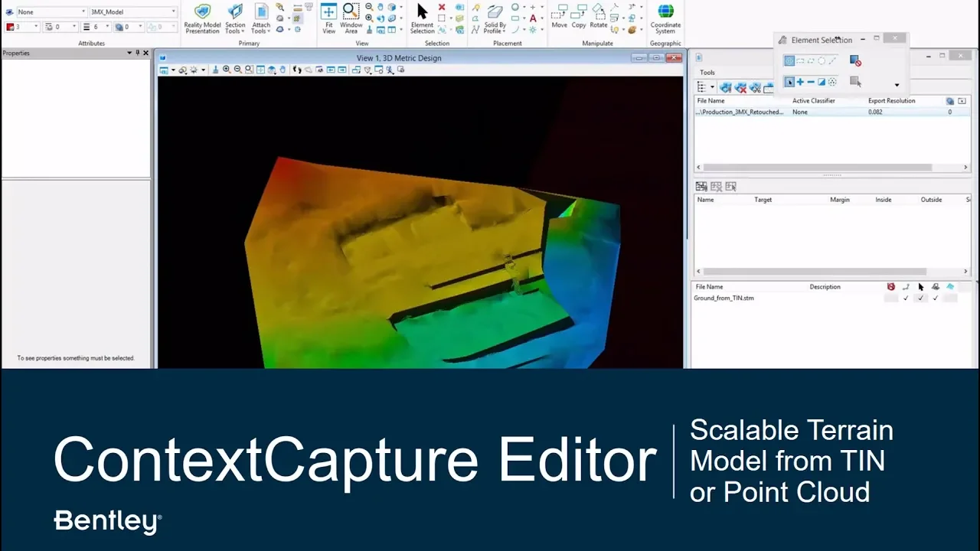Open View Attributes dropdown in View 1 toolbar
This screenshot has width=980, height=551.
[x=166, y=70]
